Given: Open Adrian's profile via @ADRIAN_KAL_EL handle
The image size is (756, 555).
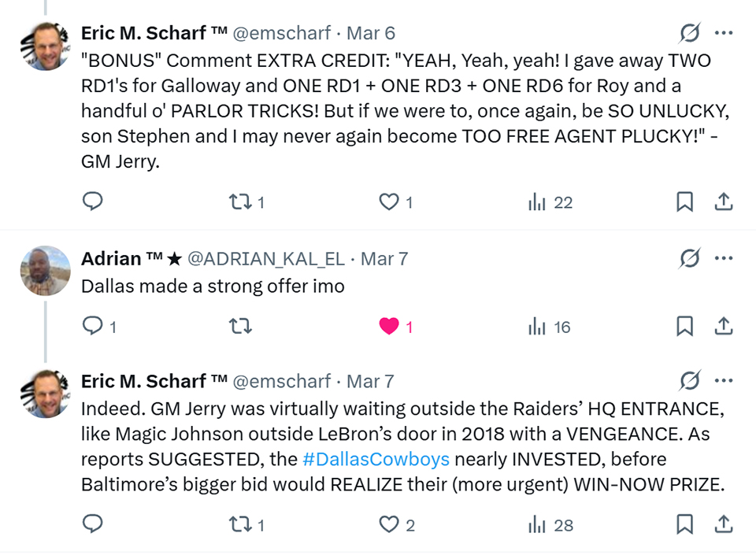Looking at the screenshot, I should (265, 259).
